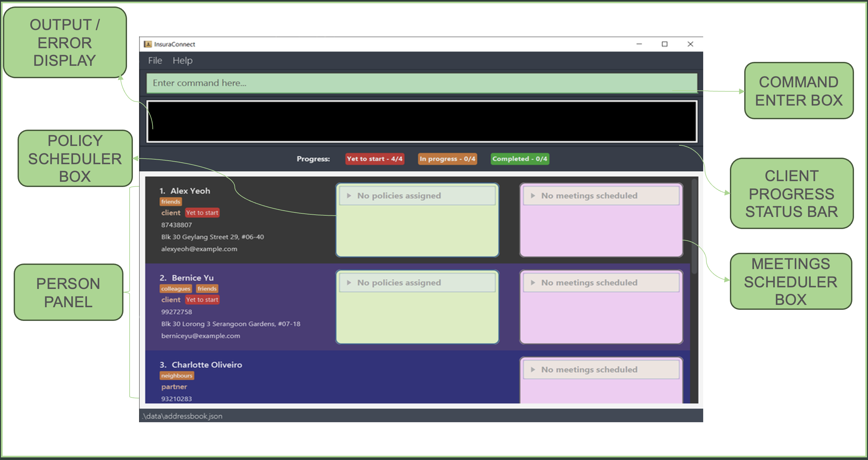Screen dimensions: 868x460
Task: Select the name '3. Charlotte Oliveiro'
Action: click(x=201, y=365)
